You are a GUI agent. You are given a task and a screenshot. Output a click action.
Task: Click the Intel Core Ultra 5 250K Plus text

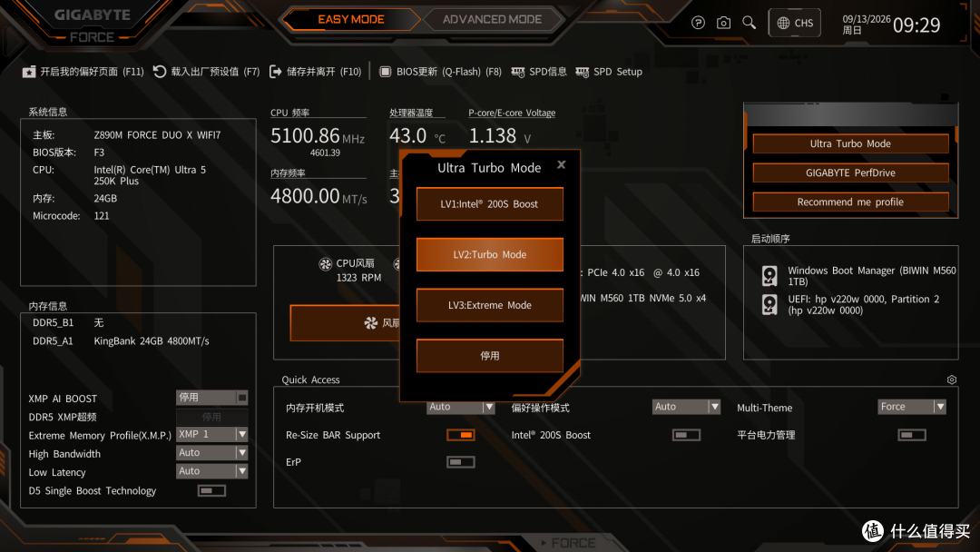coord(150,175)
